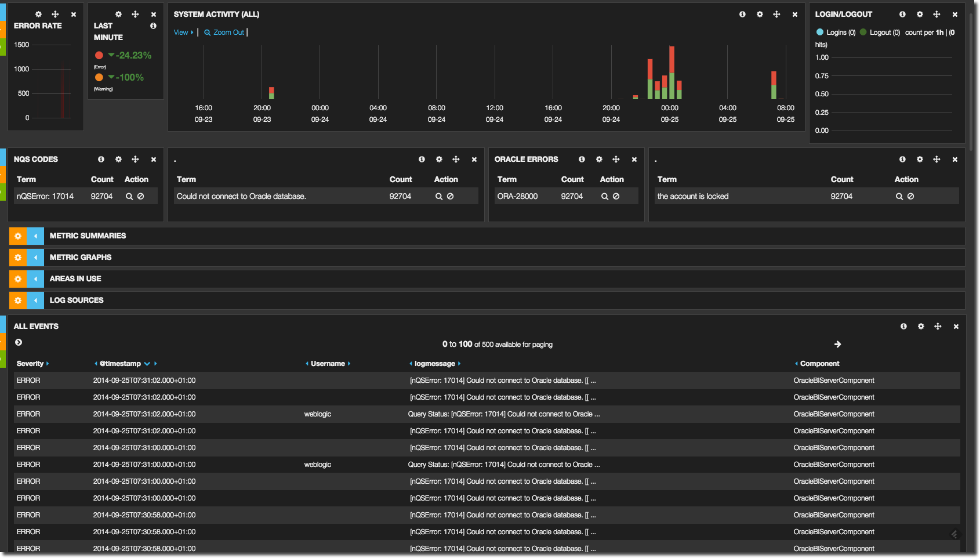
Task: Sort events by @timestamp column
Action: [x=120, y=364]
